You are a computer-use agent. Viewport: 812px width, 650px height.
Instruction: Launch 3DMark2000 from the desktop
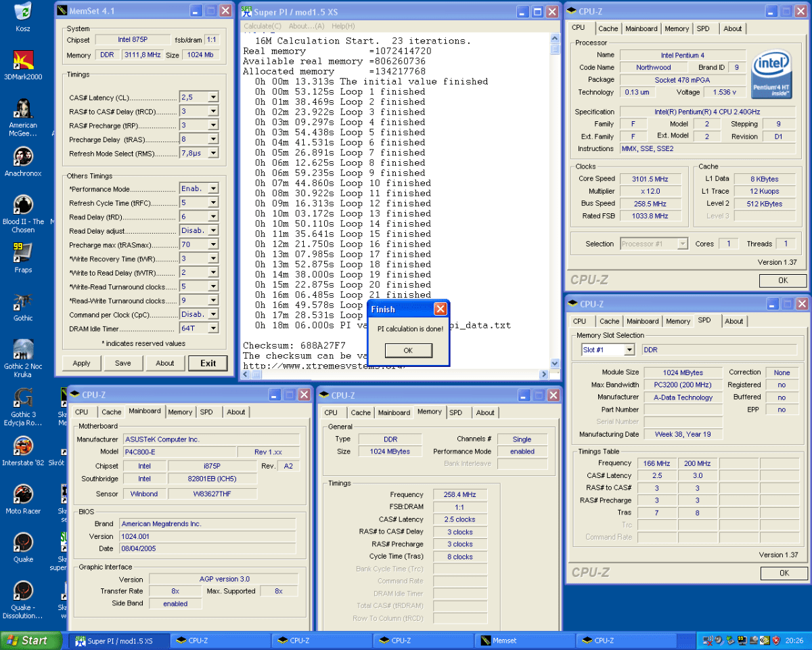click(23, 65)
